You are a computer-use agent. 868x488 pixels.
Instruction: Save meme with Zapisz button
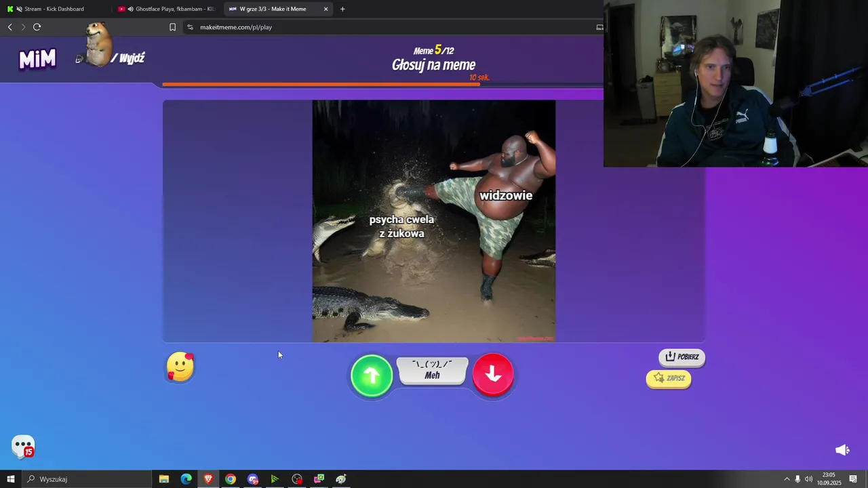669,378
